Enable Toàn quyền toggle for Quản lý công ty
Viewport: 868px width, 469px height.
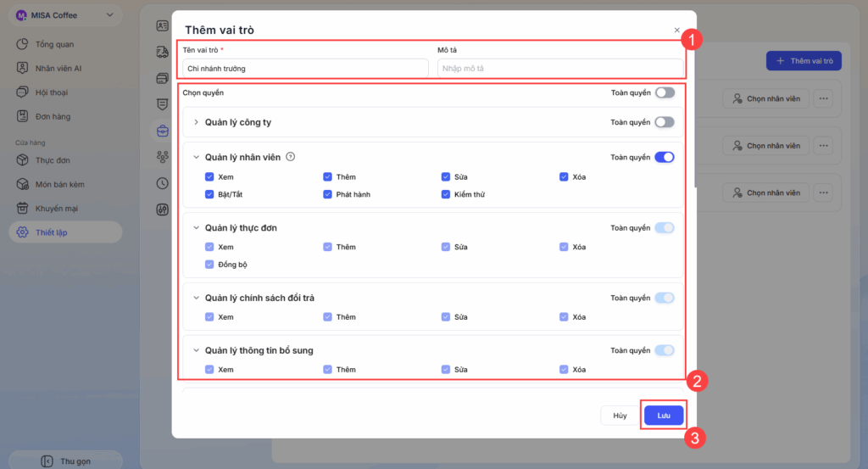pos(665,122)
